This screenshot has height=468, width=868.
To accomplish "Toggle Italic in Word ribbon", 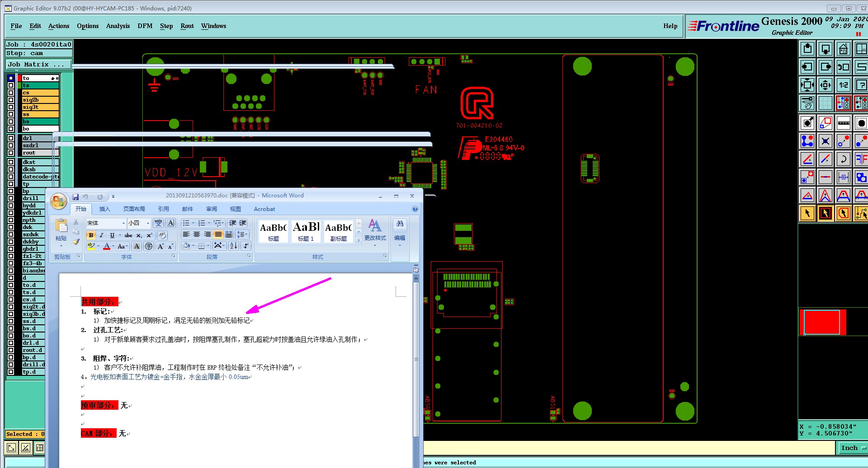I will (101, 235).
